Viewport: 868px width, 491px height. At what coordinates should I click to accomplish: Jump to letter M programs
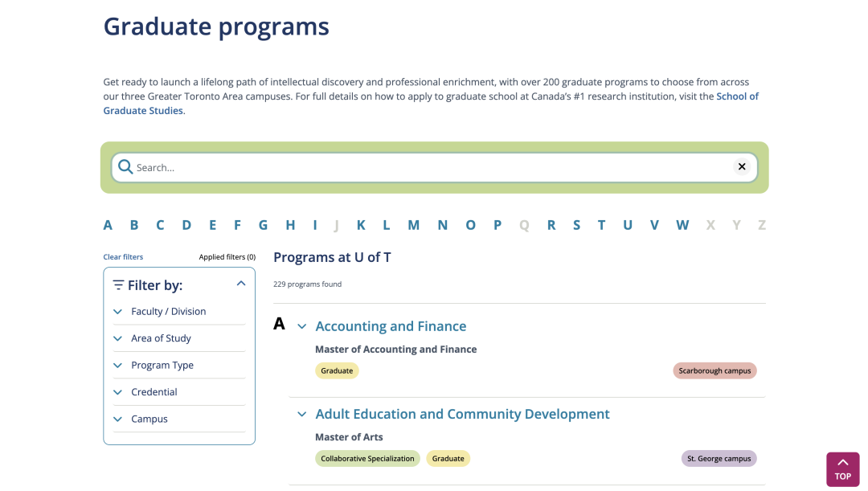coord(413,225)
